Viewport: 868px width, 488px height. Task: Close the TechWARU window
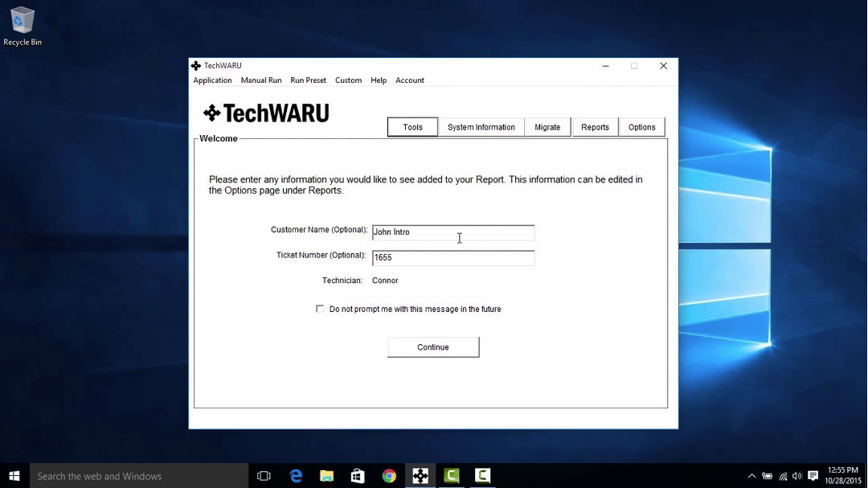coord(663,66)
